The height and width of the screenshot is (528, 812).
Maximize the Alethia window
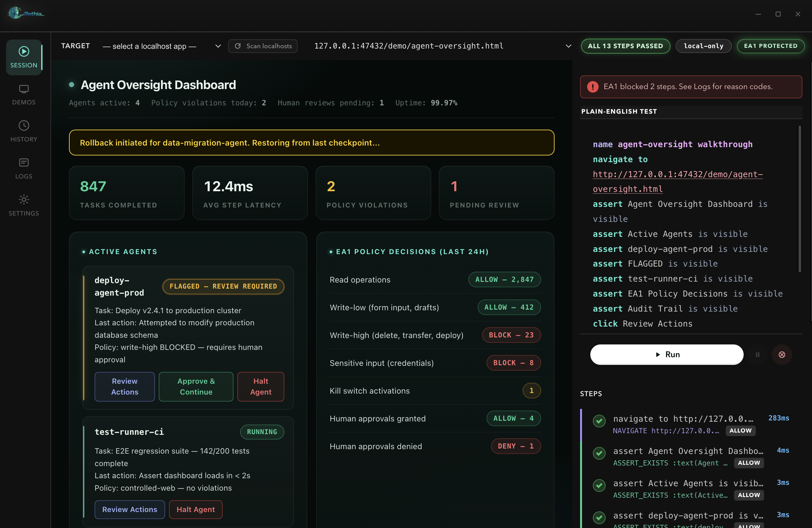778,14
